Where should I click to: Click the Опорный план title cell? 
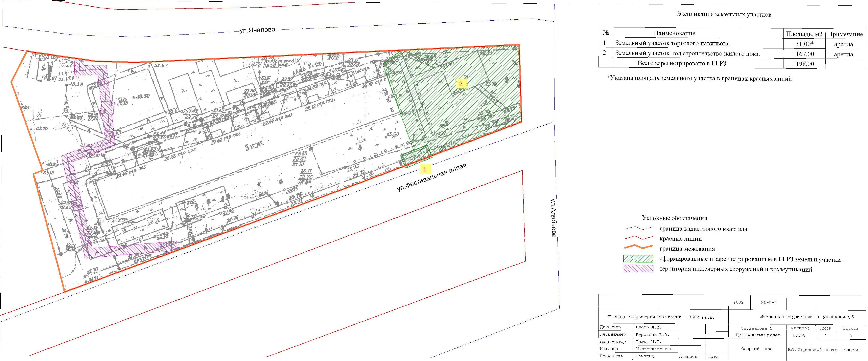click(756, 349)
